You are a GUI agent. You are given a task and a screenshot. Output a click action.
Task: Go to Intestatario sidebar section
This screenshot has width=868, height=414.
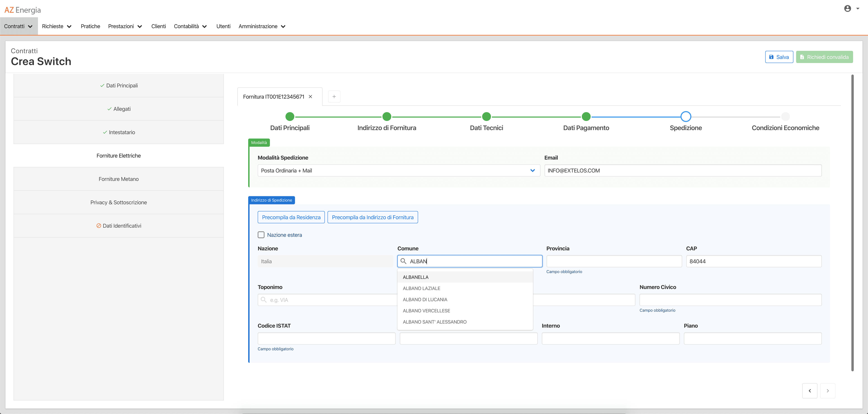pos(119,132)
